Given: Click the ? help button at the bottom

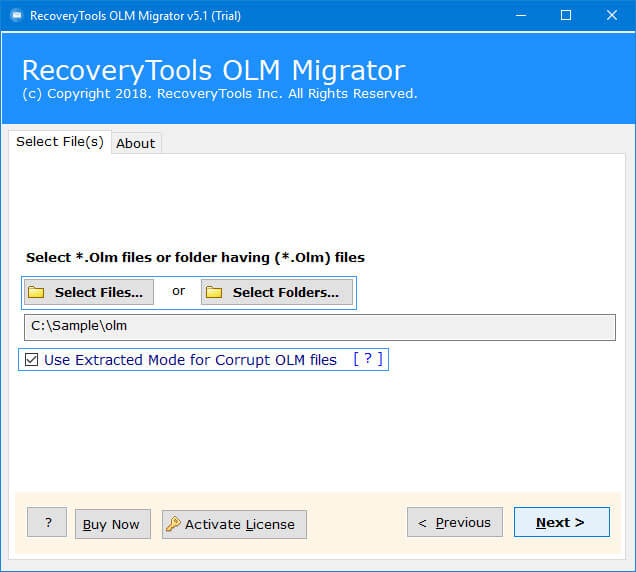Looking at the screenshot, I should [47, 522].
